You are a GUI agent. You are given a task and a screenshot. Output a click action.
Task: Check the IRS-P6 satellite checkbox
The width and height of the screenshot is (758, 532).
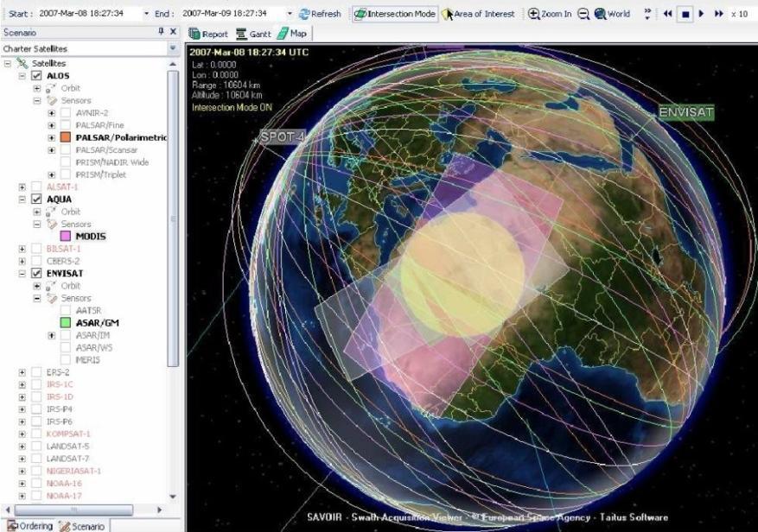36,421
